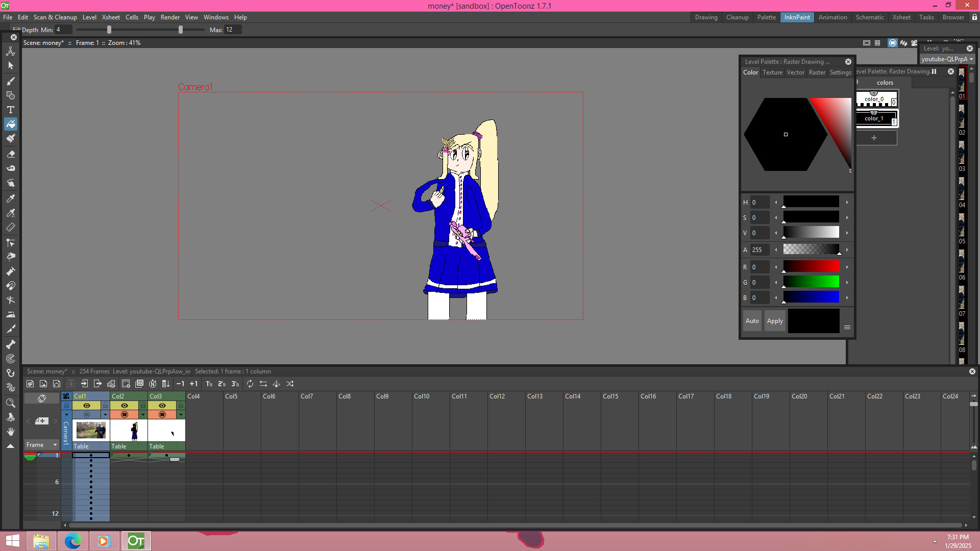Select the Type text tool

click(10, 110)
